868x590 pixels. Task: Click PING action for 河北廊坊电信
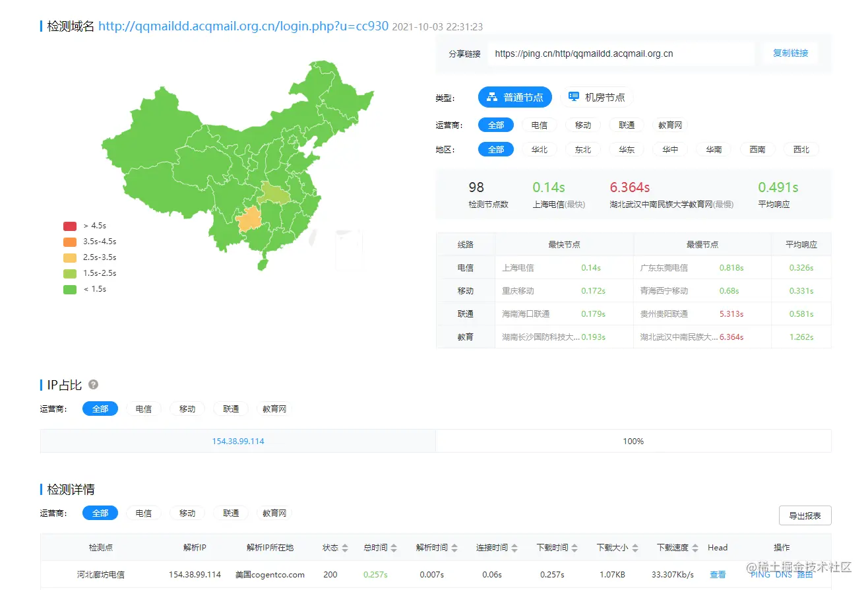760,575
